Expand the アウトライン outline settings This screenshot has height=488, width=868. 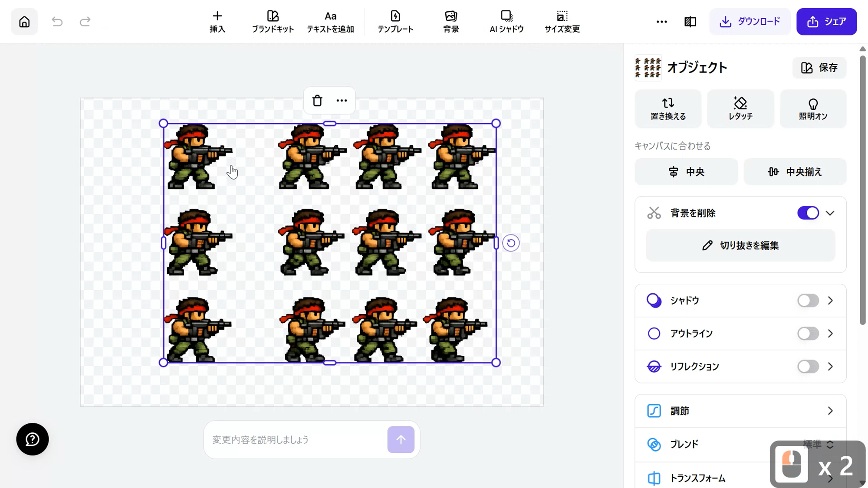pyautogui.click(x=830, y=334)
